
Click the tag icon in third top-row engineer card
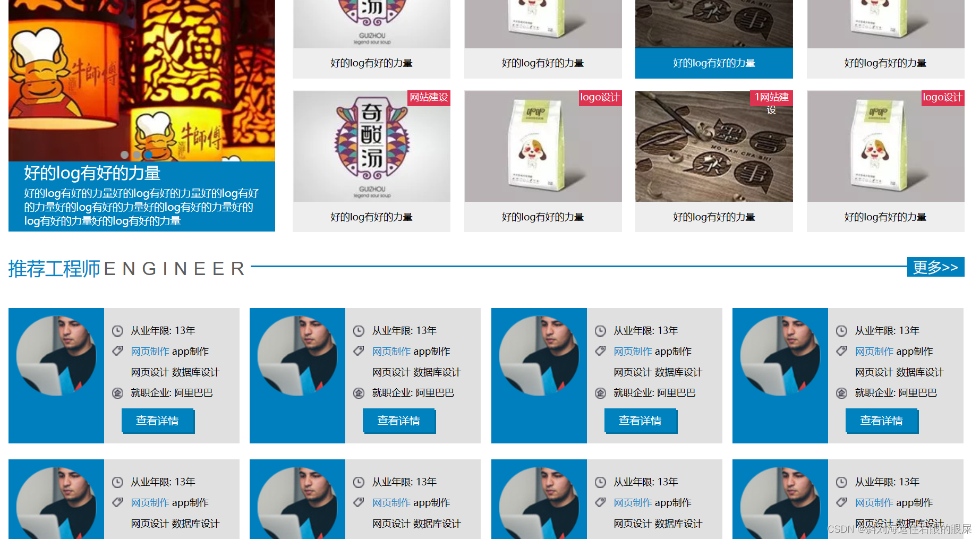tap(600, 351)
